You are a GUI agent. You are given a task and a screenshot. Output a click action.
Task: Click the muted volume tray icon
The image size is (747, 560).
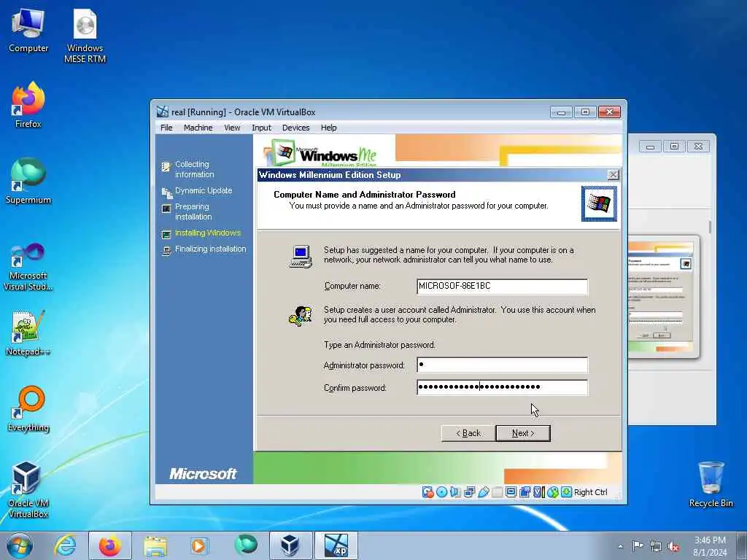673,546
